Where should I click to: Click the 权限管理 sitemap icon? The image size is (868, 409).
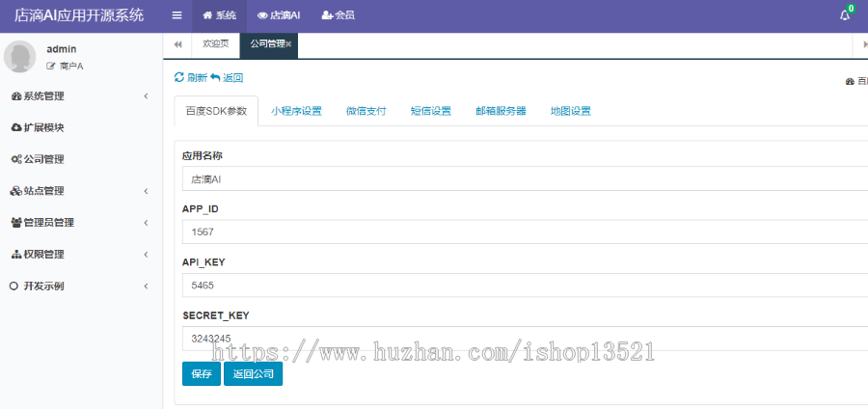(16, 255)
